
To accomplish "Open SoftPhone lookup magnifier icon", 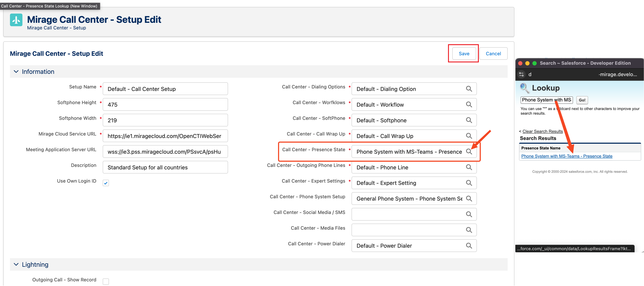I will click(469, 120).
